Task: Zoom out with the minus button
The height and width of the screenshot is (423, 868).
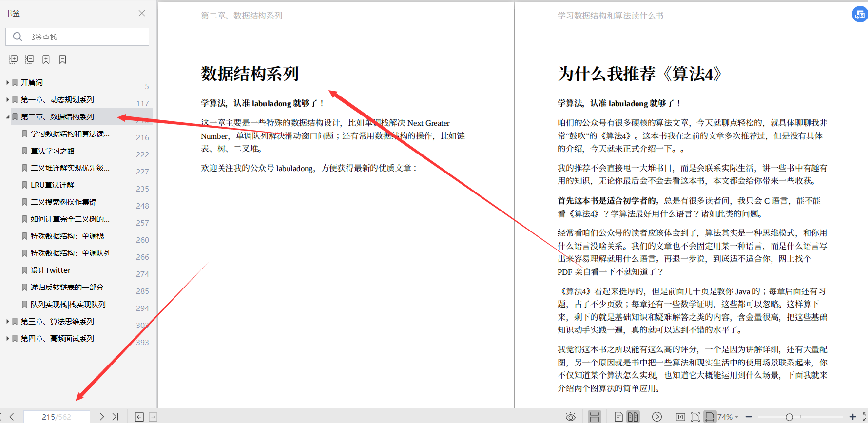Action: pos(749,417)
